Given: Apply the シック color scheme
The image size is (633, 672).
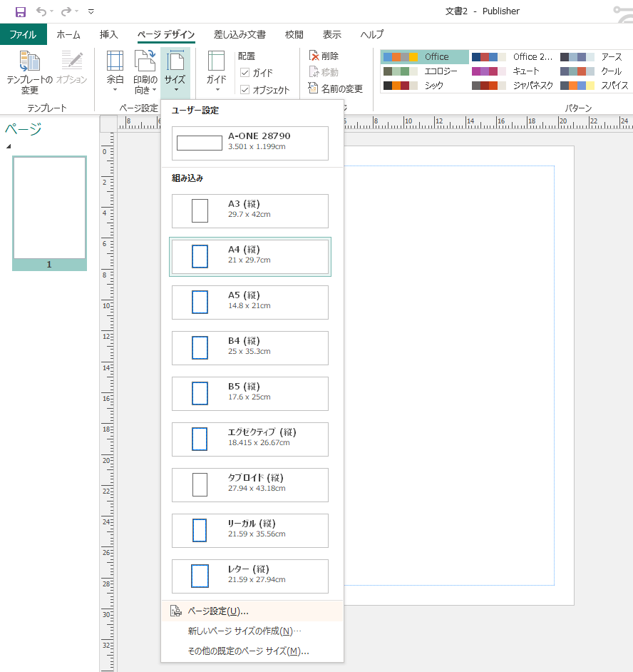Looking at the screenshot, I should click(424, 86).
